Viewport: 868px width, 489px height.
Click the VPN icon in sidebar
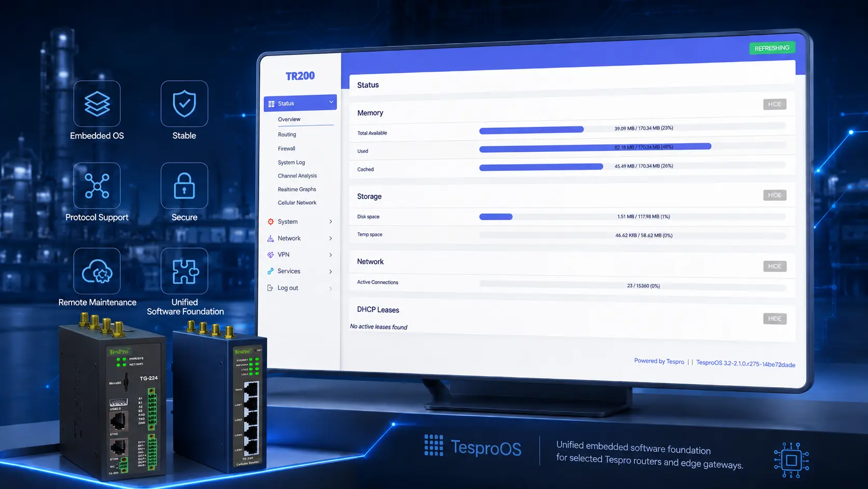[270, 255]
